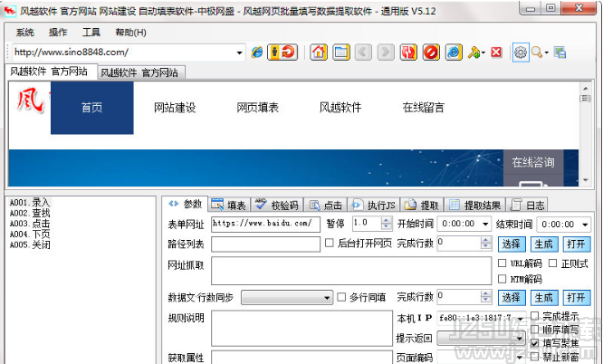The image size is (603, 364).
Task: Click the grey forward arrow button
Action: coord(386,52)
